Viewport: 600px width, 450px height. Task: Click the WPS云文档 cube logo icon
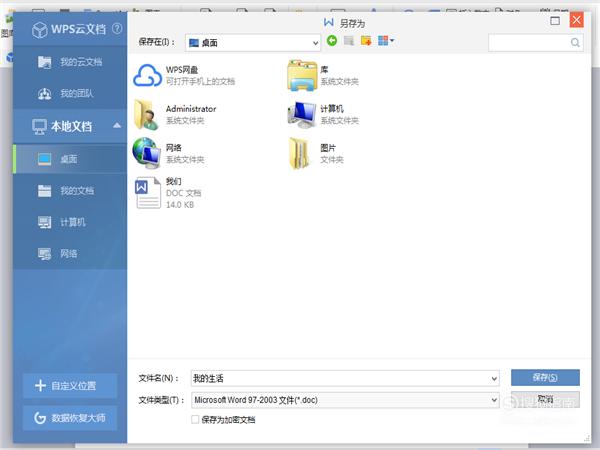coord(40,29)
